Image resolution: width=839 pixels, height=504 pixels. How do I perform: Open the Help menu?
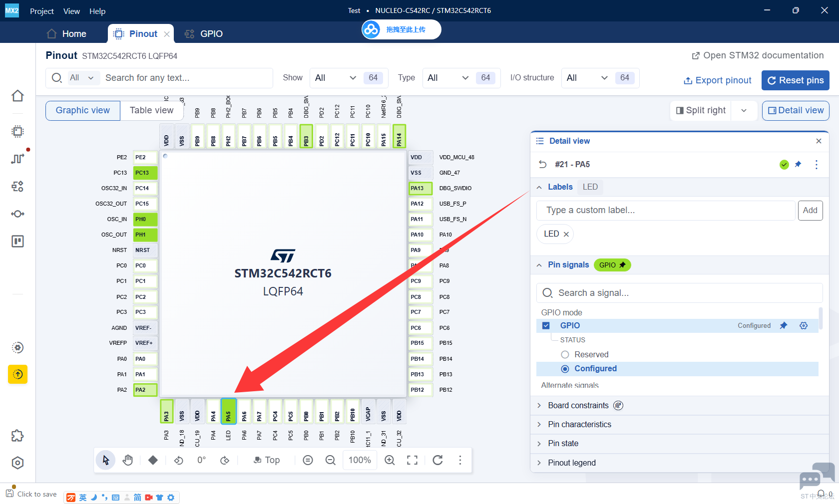click(x=97, y=11)
